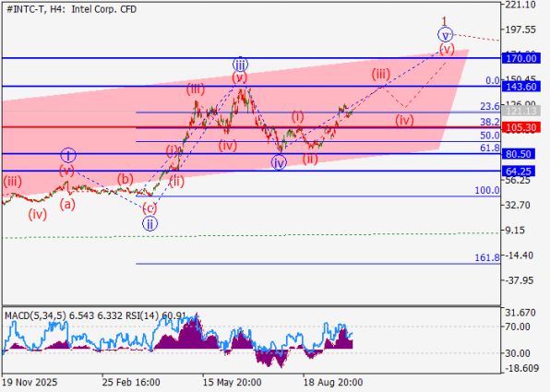The height and width of the screenshot is (392, 550).
Task: Click the red (ii) label right of circled iv
Action: point(310,159)
